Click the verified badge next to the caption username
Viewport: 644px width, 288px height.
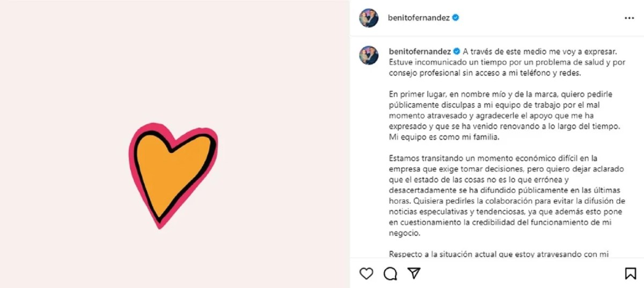pyautogui.click(x=457, y=52)
